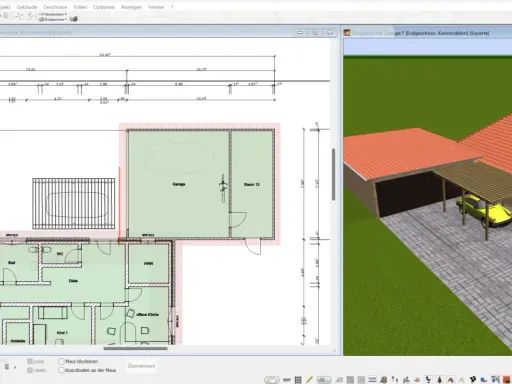
Task: Select the Kind 1 room label
Action: [62, 333]
